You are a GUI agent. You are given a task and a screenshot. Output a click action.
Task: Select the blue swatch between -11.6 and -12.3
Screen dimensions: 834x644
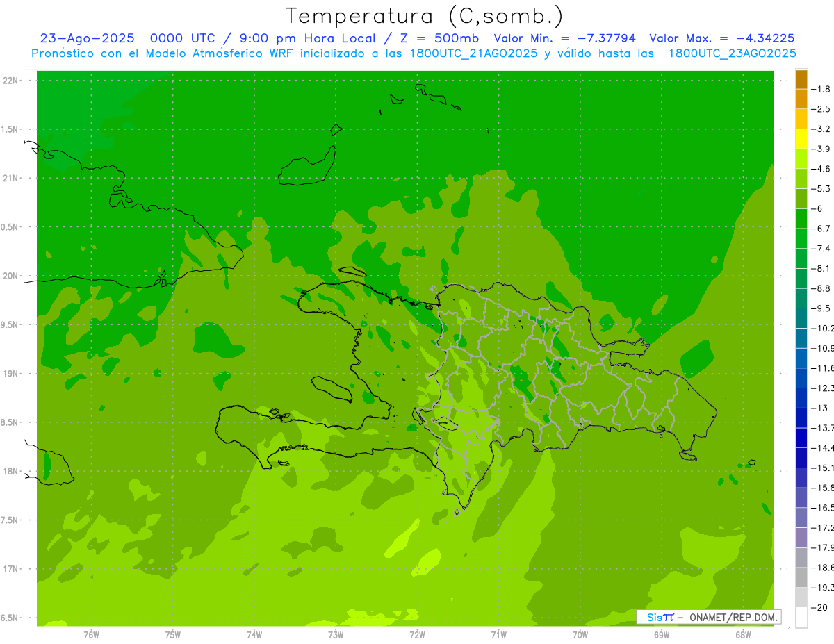pyautogui.click(x=801, y=378)
